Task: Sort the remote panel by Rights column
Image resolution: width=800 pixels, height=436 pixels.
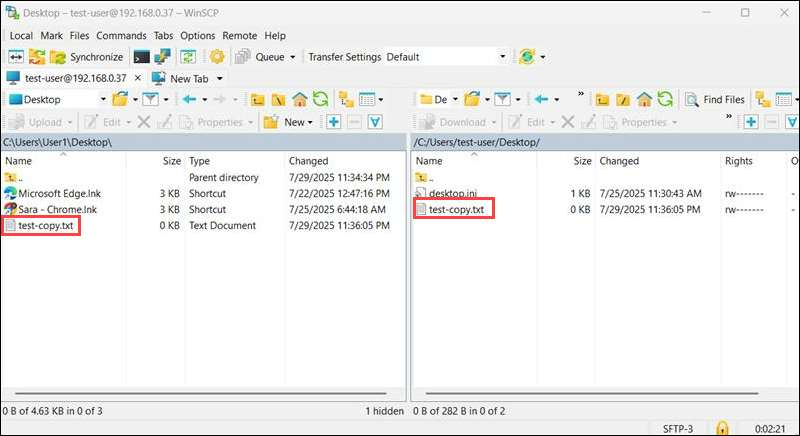Action: (x=752, y=161)
